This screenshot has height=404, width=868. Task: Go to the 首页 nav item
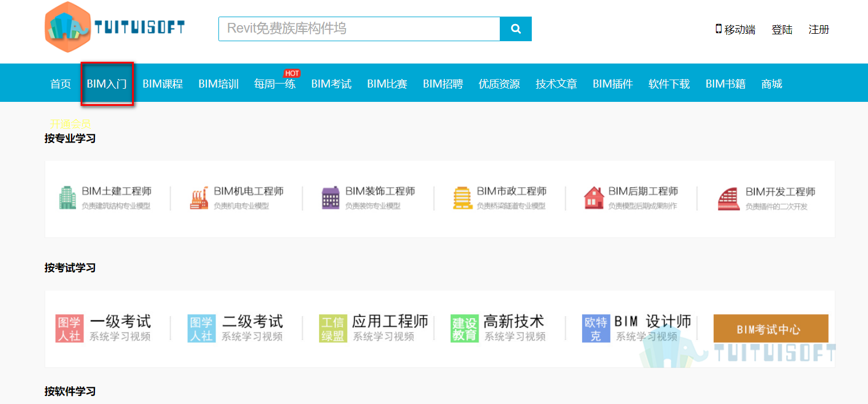pos(61,84)
